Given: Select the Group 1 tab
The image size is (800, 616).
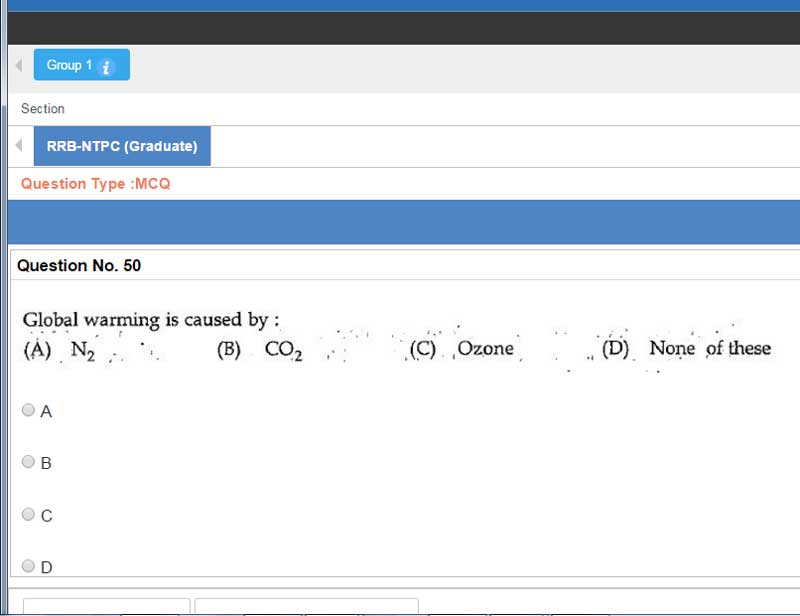Looking at the screenshot, I should (x=70, y=65).
